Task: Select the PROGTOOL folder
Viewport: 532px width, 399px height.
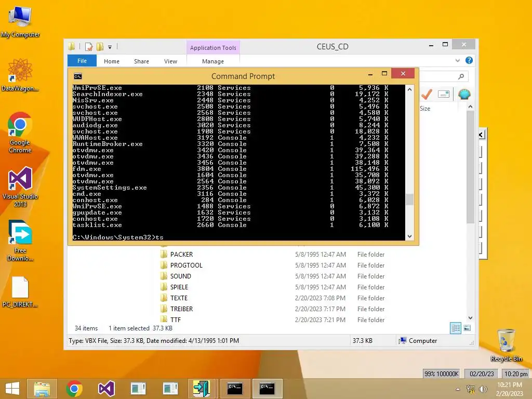Action: pos(187,265)
